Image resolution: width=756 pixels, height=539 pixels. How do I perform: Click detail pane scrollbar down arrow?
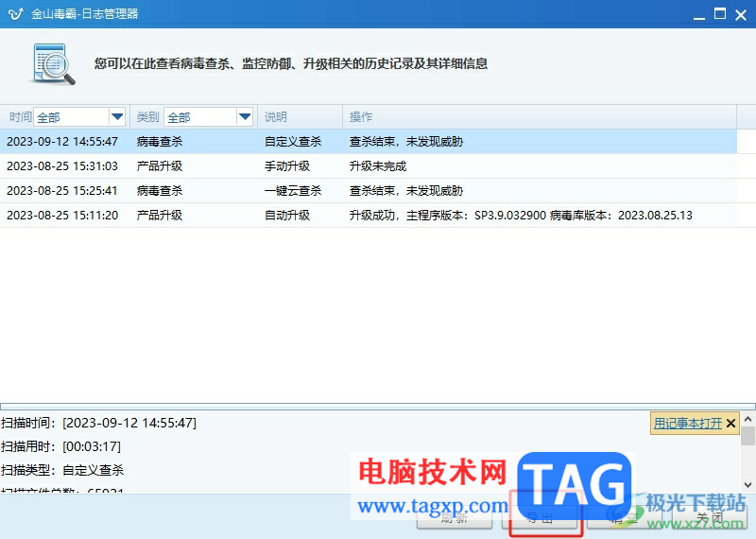[747, 484]
